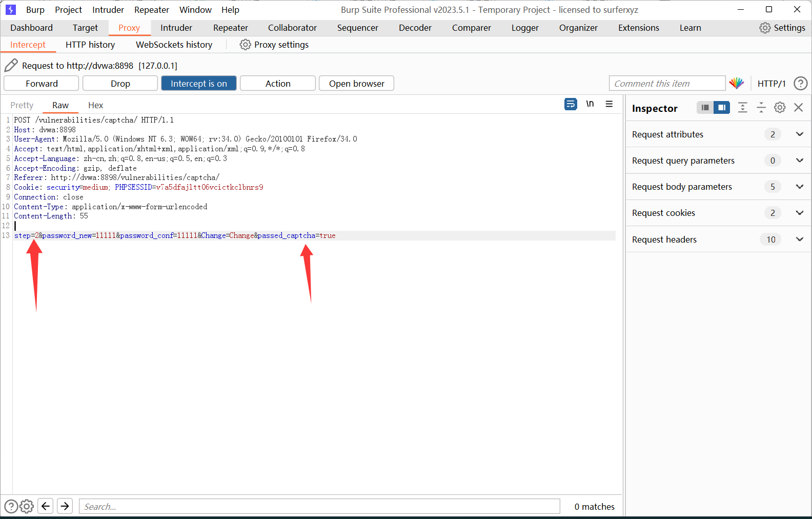This screenshot has height=519, width=812.
Task: Open search settings gear at bottom
Action: tap(27, 506)
